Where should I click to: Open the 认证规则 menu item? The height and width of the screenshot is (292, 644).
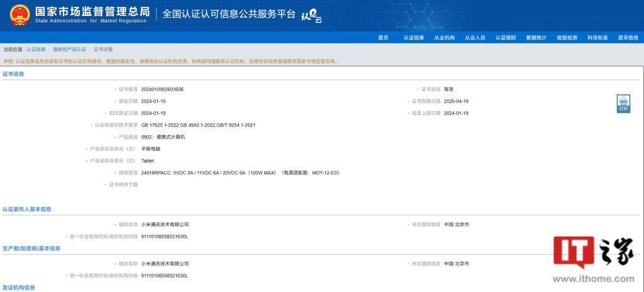click(x=506, y=37)
